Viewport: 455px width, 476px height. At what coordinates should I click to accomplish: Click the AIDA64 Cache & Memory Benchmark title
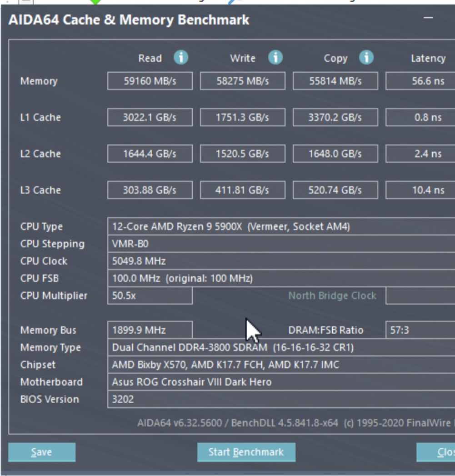coord(129,20)
